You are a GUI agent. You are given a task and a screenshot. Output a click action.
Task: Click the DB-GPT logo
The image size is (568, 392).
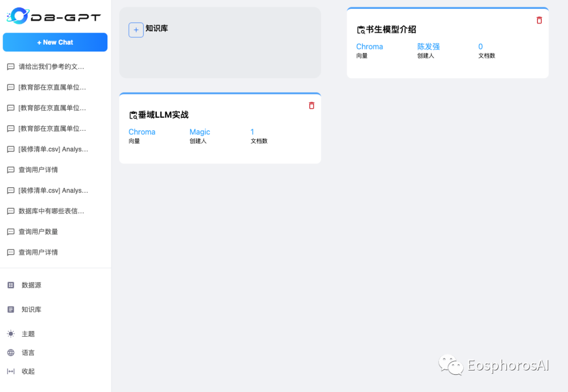coord(54,16)
